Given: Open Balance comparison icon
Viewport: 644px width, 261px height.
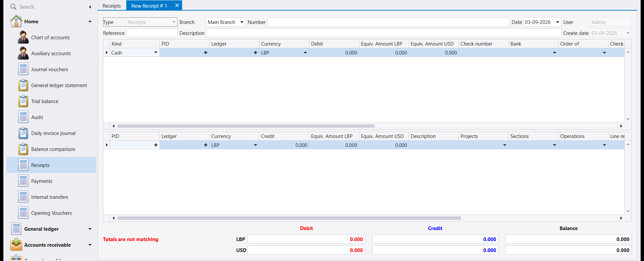Looking at the screenshot, I should (x=23, y=149).
